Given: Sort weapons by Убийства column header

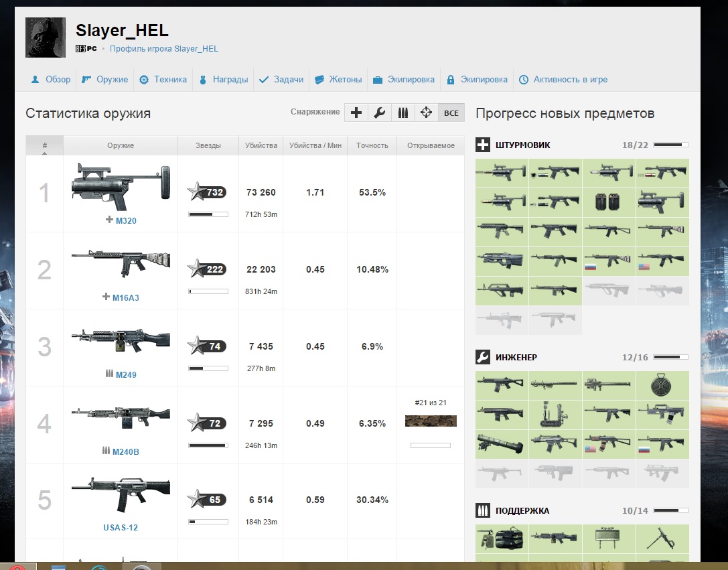Looking at the screenshot, I should pos(261,145).
